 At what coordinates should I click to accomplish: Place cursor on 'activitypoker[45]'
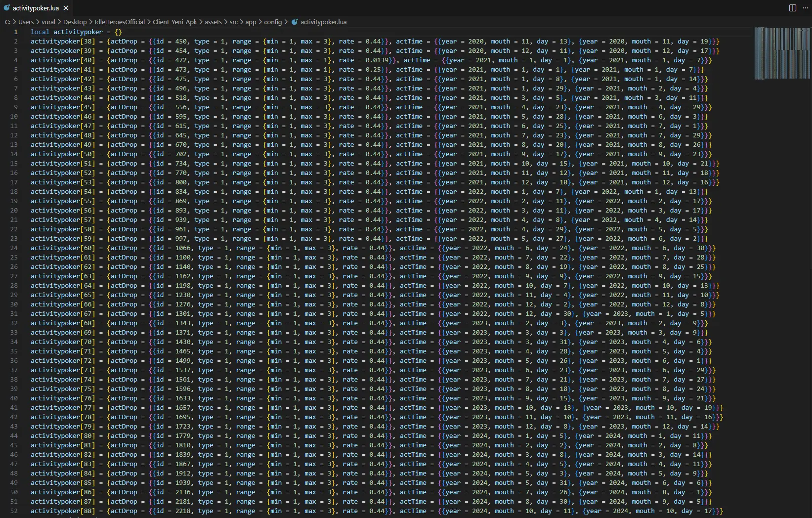click(x=63, y=107)
